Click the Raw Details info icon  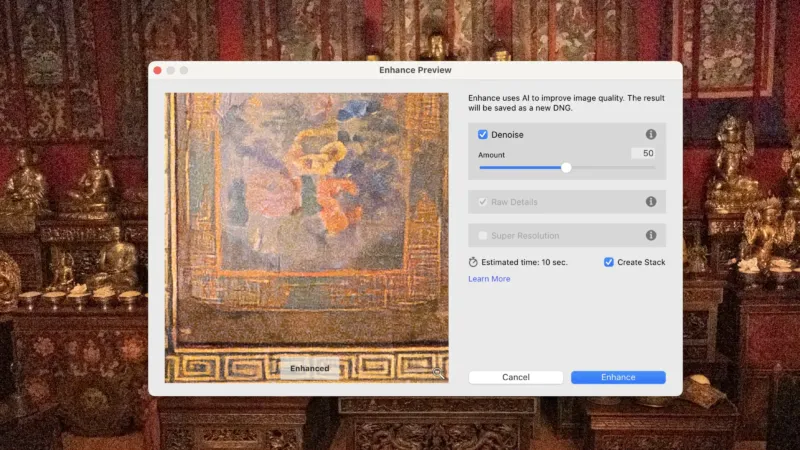[x=651, y=202]
